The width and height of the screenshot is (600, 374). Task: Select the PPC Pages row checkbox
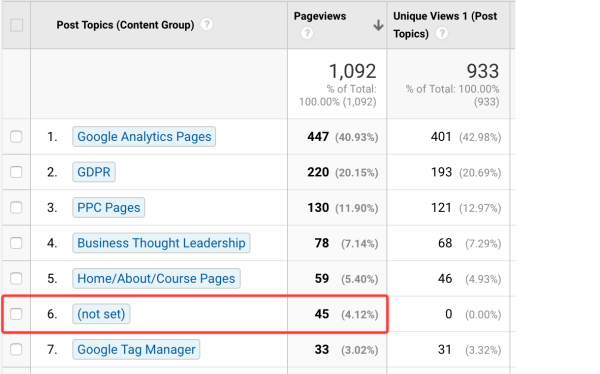point(16,207)
